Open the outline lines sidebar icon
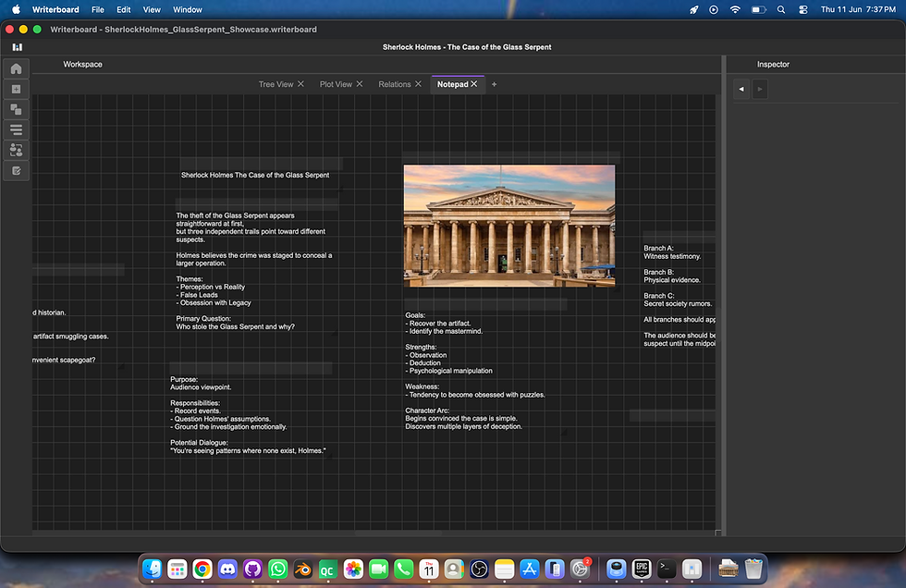This screenshot has width=906, height=588. [17, 129]
